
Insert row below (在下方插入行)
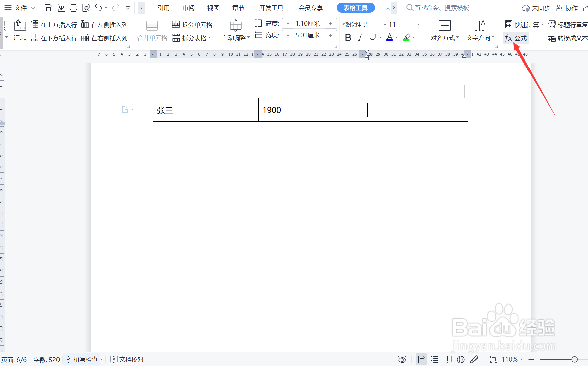(x=54, y=38)
